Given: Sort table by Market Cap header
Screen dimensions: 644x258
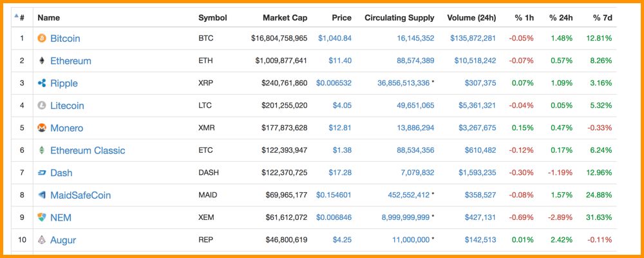Looking at the screenshot, I should click(285, 17).
